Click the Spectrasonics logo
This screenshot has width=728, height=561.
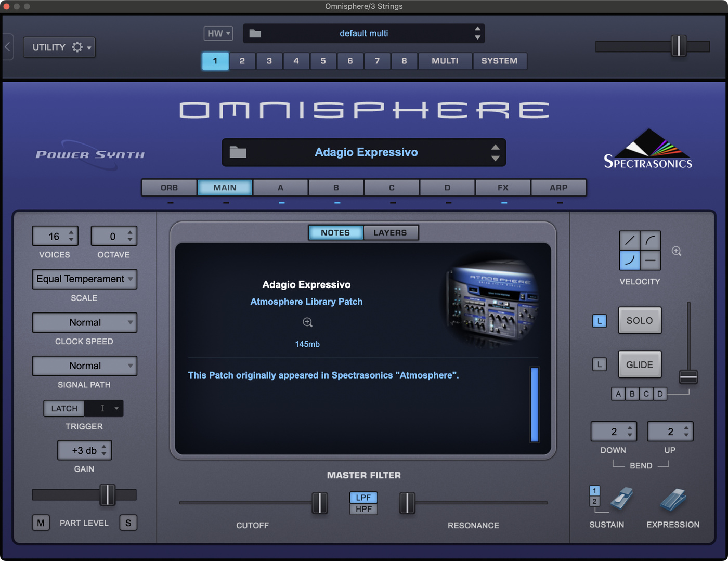pos(648,149)
